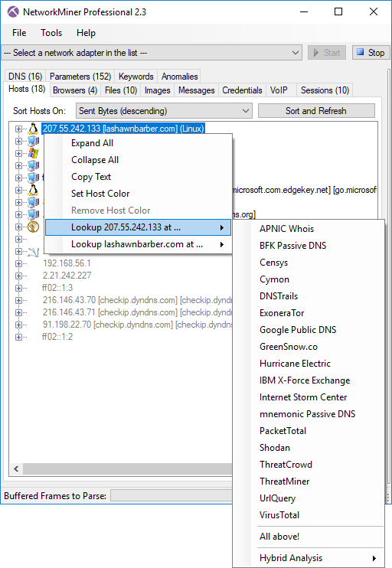Select Censys lookup

point(309,263)
